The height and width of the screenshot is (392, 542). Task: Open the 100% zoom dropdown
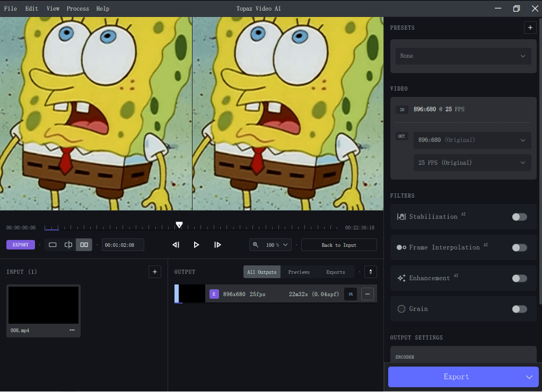[270, 245]
